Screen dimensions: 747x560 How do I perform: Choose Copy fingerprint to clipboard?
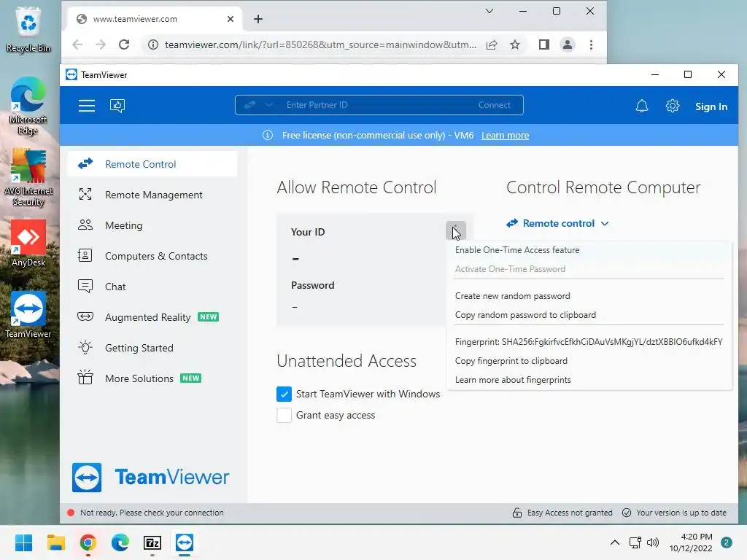(x=511, y=361)
